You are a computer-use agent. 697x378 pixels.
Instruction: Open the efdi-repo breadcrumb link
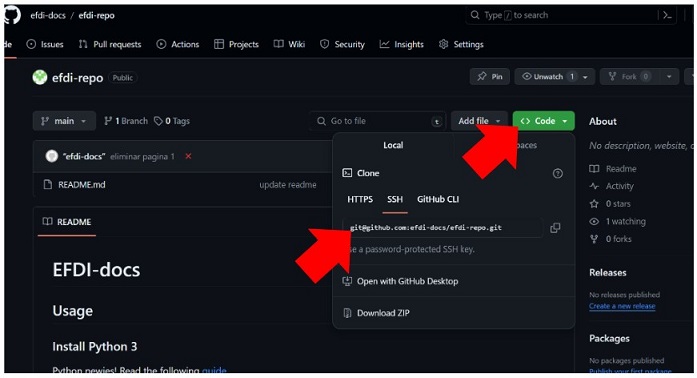point(96,15)
